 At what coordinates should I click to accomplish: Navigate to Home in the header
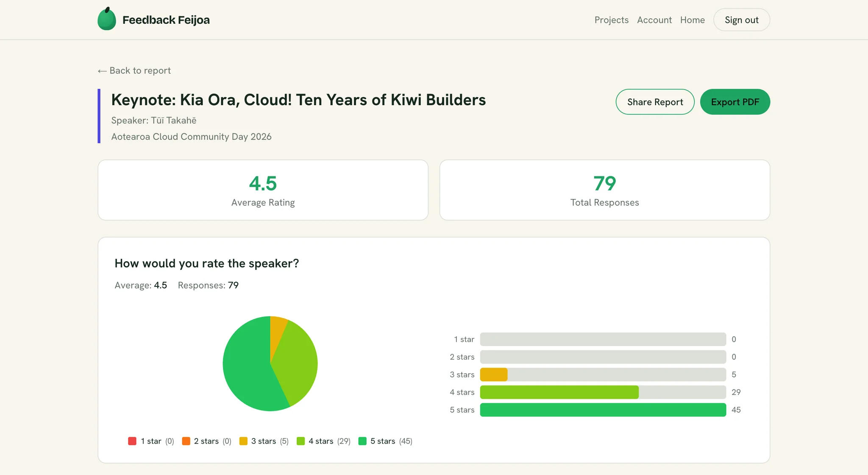tap(692, 20)
